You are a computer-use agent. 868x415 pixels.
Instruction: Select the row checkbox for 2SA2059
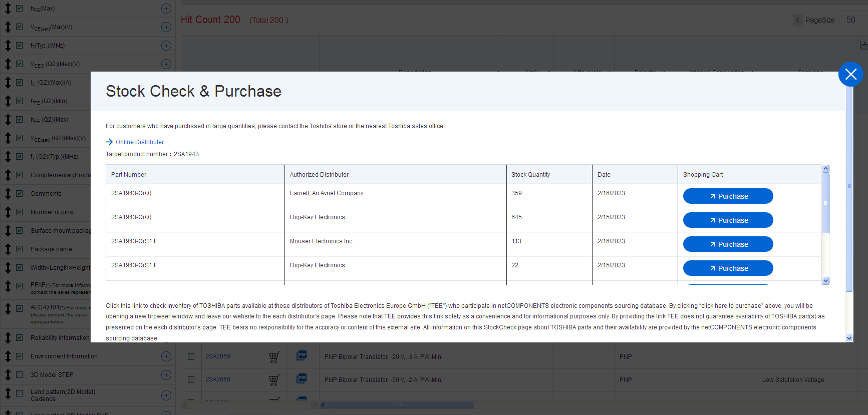[x=191, y=357]
